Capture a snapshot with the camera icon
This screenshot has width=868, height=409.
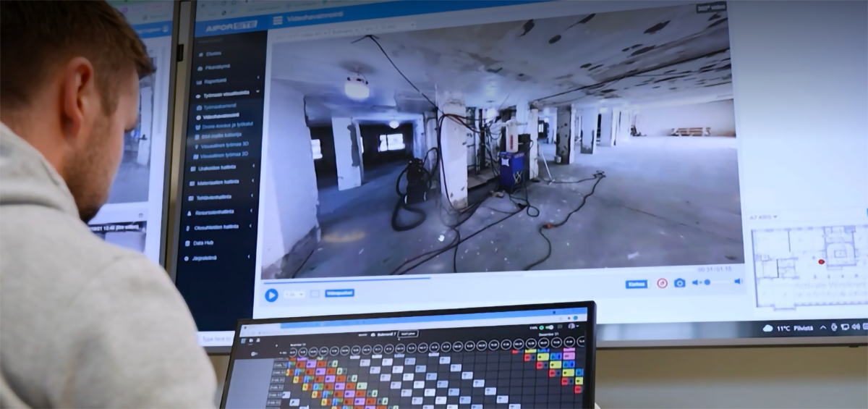coord(679,283)
